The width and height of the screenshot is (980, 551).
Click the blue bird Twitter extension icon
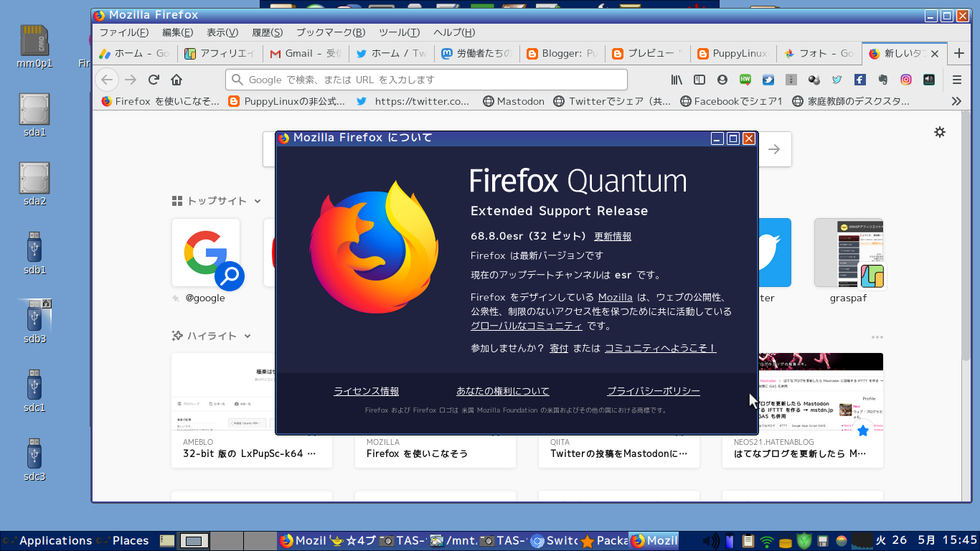pos(768,80)
